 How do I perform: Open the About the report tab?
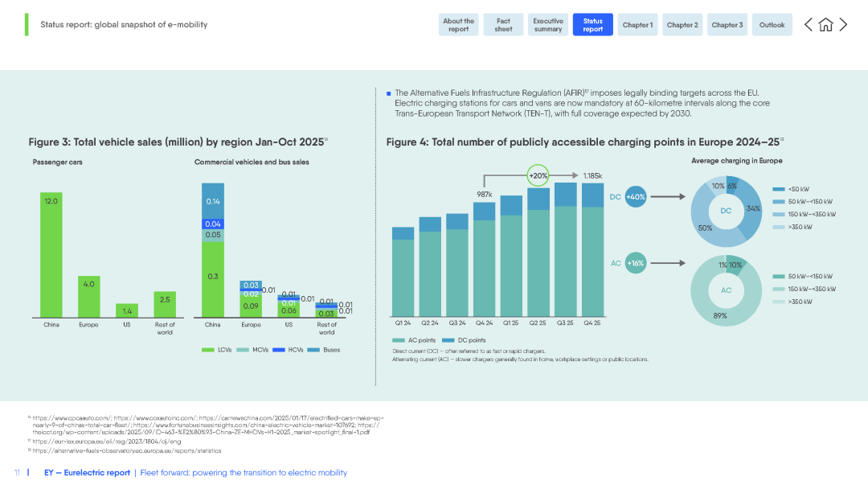coord(458,25)
